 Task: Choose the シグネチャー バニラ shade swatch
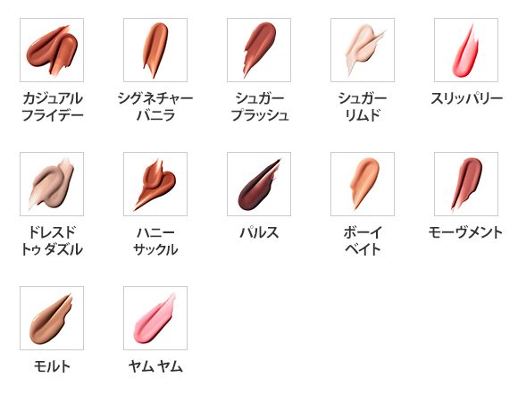[x=155, y=50]
